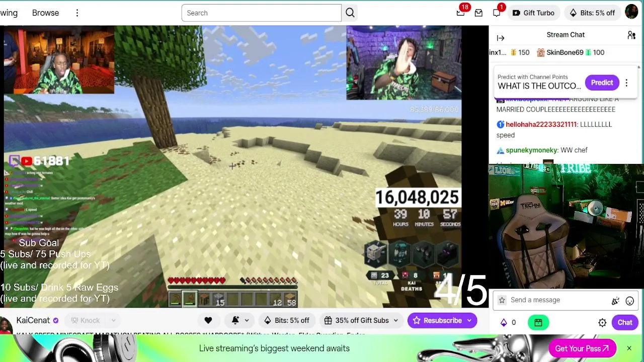Image resolution: width=644 pixels, height=362 pixels.
Task: Open the Whispers envelope icon
Action: 478,13
